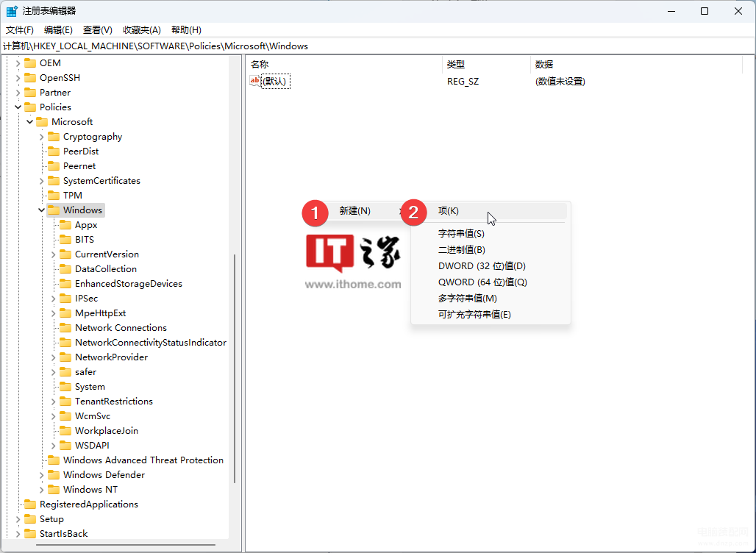Click the Registry Editor app icon in title bar
The height and width of the screenshot is (553, 756).
(12, 11)
